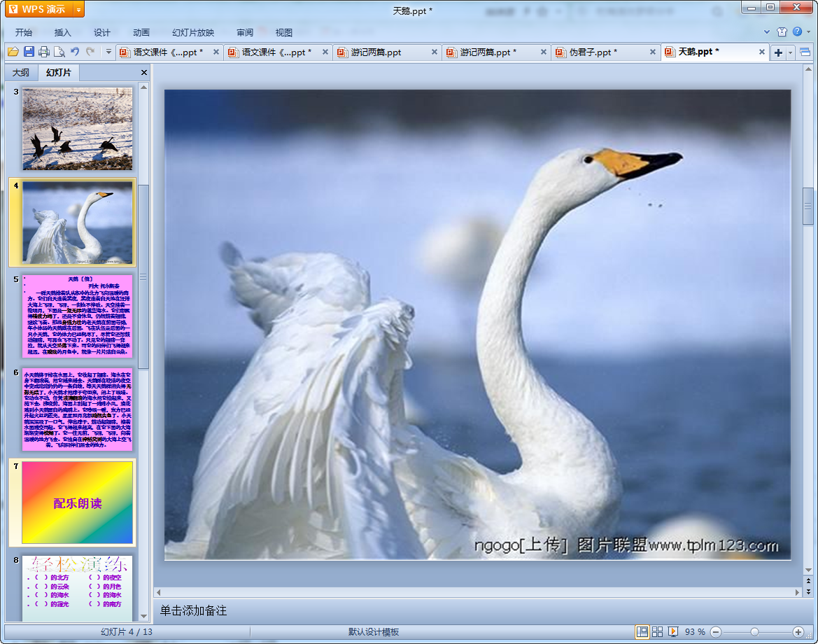Open the WPS 演示 application menu dropdown arrow
818x644 pixels.
coord(78,9)
